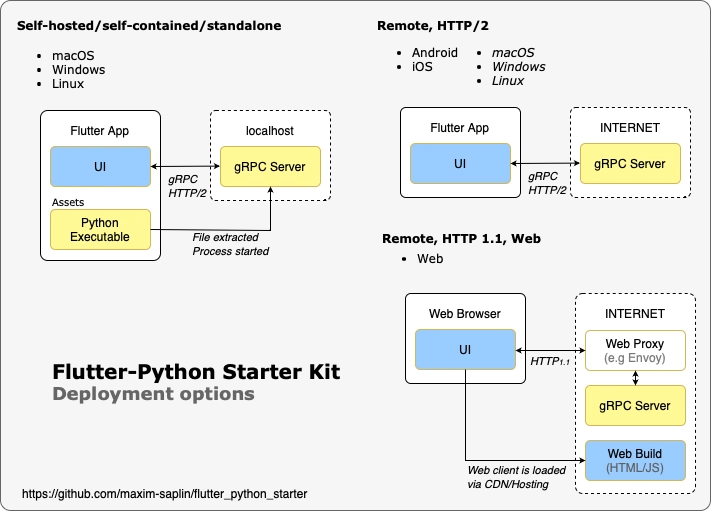The height and width of the screenshot is (521, 721).
Task: Click the "Remote, HTTP 1.1, Web" heading
Action: [461, 239]
